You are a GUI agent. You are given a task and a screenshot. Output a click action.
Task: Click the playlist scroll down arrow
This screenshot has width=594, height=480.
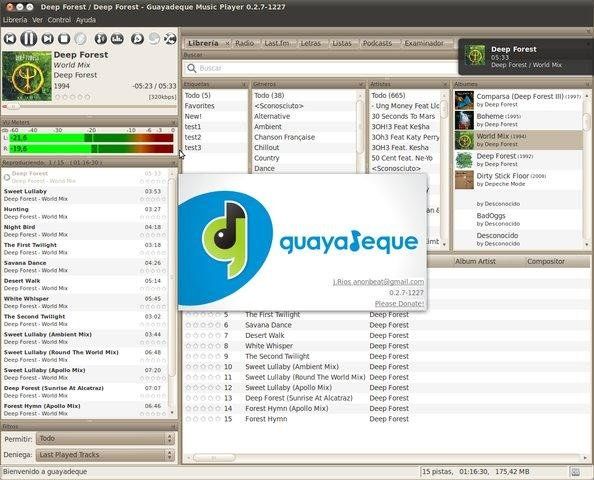[x=172, y=413]
